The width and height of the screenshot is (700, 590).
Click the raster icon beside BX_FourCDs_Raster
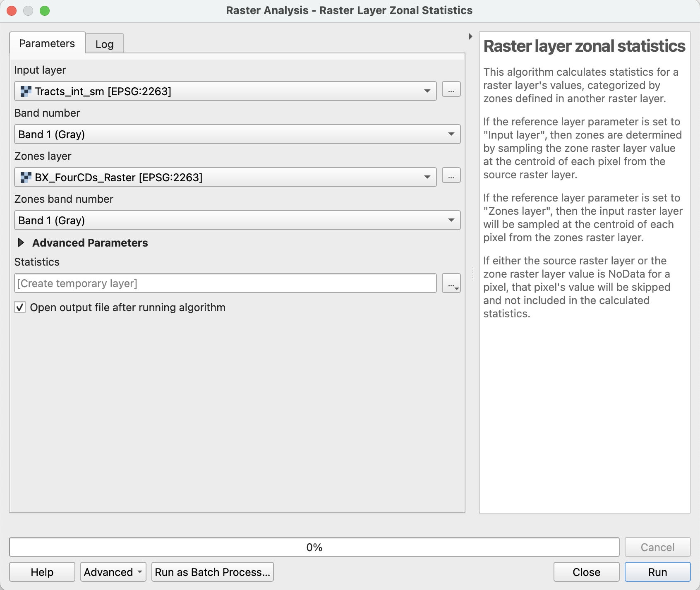tap(26, 177)
